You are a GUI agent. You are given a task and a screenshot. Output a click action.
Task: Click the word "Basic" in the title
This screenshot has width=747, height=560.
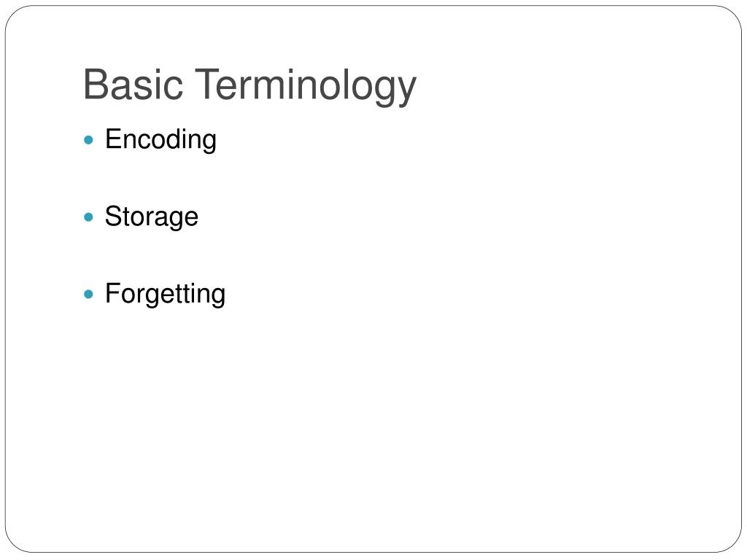click(133, 85)
